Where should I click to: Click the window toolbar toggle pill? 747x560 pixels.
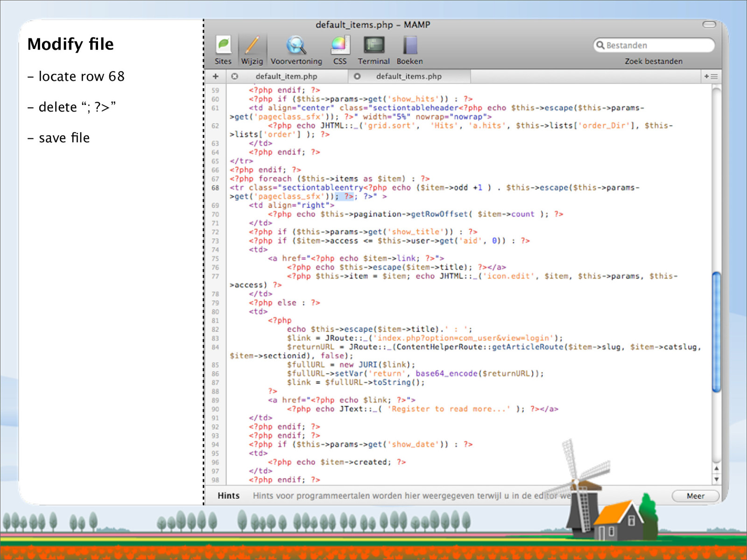709,24
